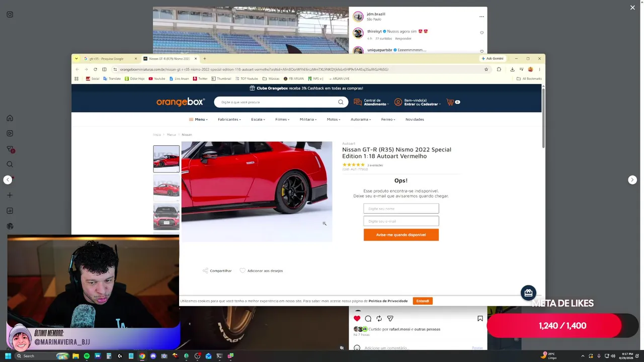The height and width of the screenshot is (362, 644).
Task: Open the All Bookmarks folder
Action: (529, 79)
